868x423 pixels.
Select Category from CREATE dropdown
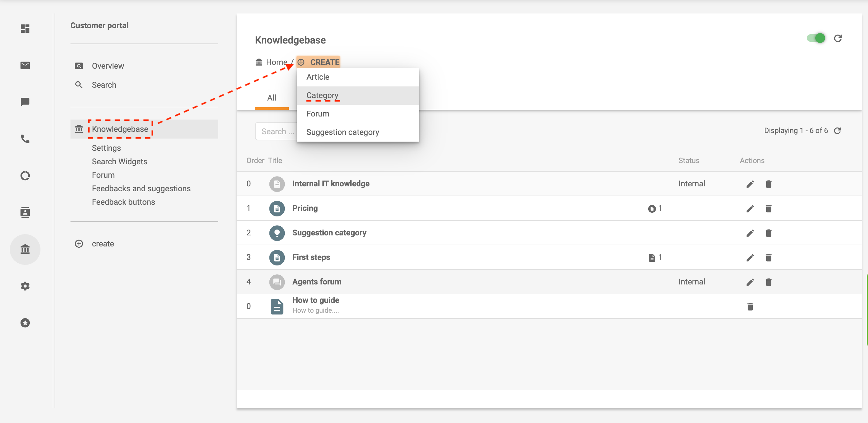323,95
